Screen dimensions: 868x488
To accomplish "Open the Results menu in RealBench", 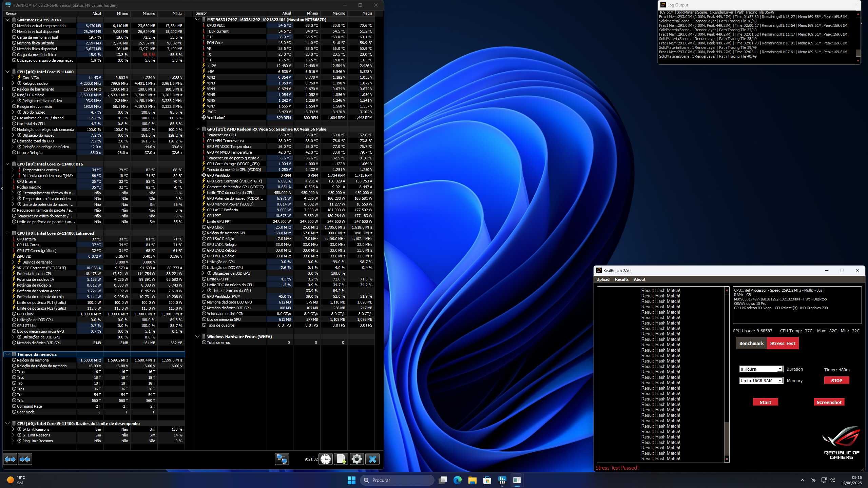I will 621,279.
